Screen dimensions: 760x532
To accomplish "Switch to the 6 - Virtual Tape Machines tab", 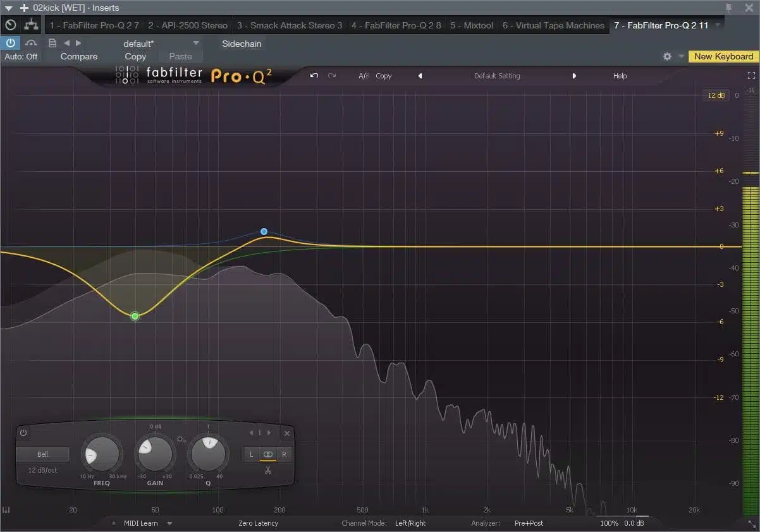I will click(x=553, y=25).
